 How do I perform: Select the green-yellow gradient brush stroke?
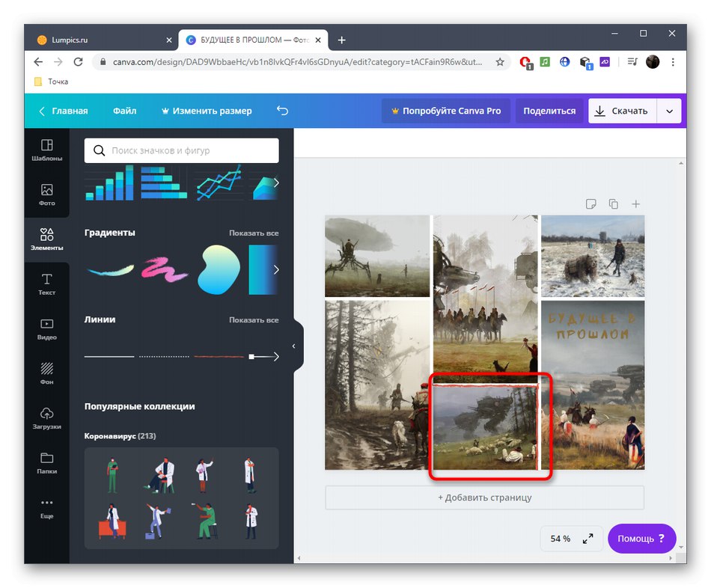tap(110, 271)
